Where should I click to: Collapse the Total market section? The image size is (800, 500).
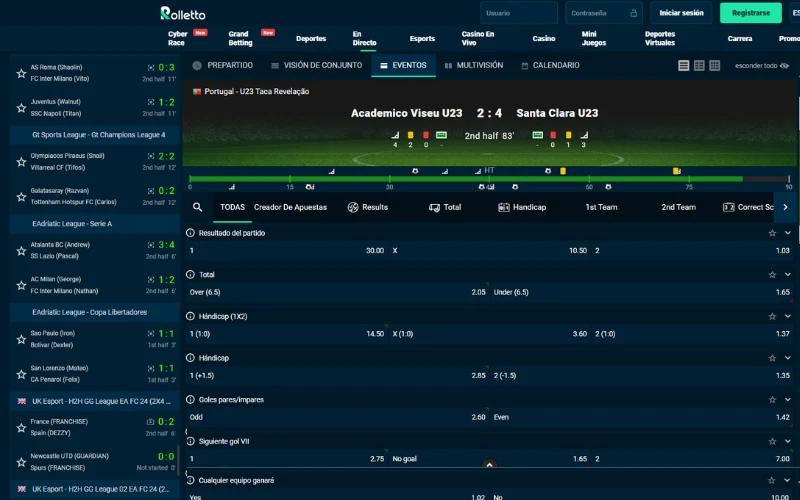[788, 274]
